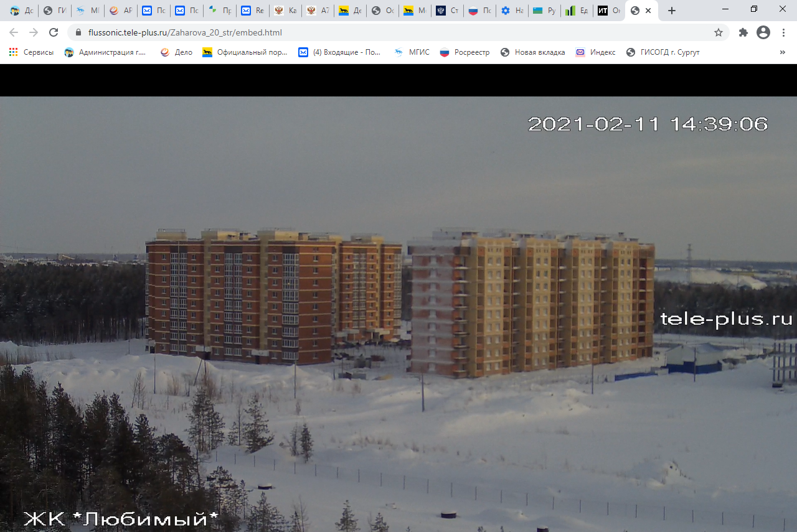Open a new tab with the plus button
Image resolution: width=797 pixels, height=532 pixels.
(671, 11)
